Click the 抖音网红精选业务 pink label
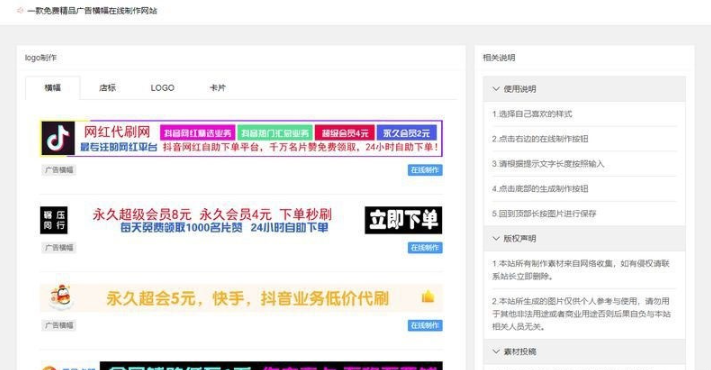The width and height of the screenshot is (711, 370). (197, 133)
